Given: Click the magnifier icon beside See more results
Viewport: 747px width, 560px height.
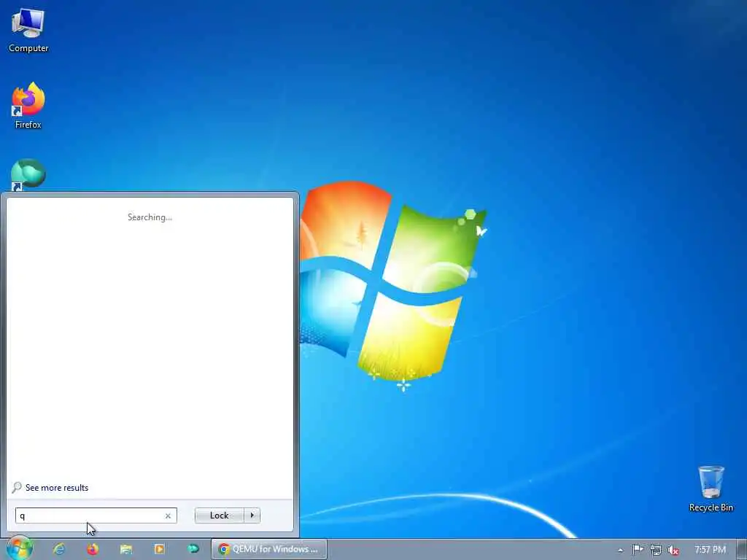Looking at the screenshot, I should coord(17,487).
